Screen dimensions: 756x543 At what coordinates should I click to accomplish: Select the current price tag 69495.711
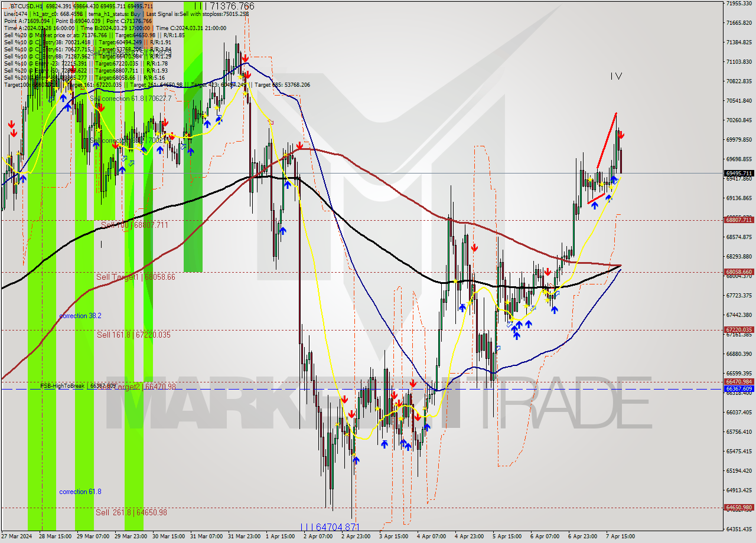738,174
